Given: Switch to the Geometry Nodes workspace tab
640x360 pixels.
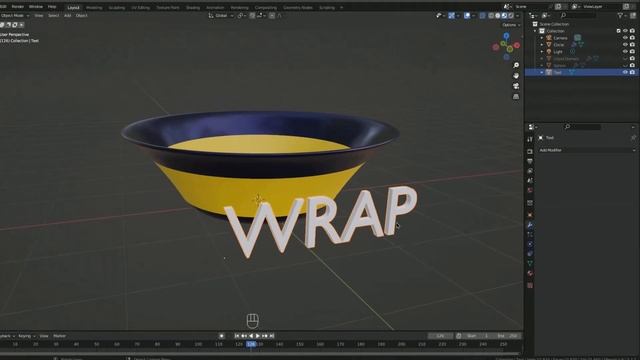Looking at the screenshot, I should tap(298, 7).
